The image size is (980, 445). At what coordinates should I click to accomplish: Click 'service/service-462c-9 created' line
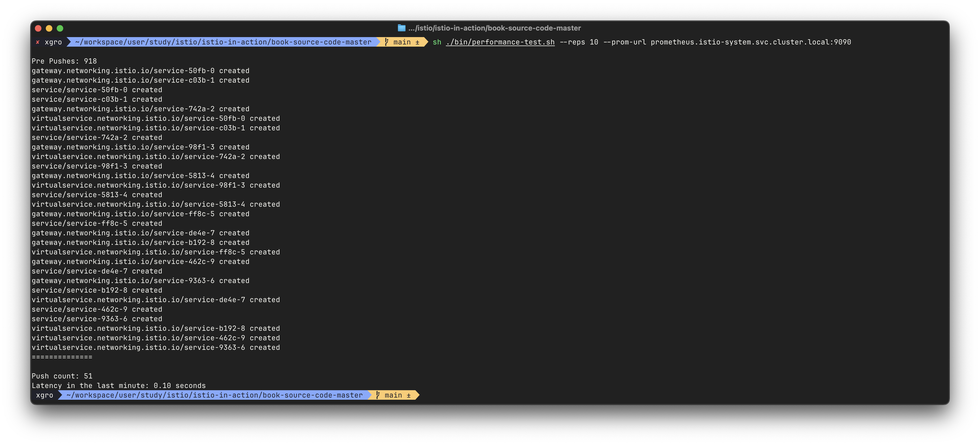click(x=97, y=309)
